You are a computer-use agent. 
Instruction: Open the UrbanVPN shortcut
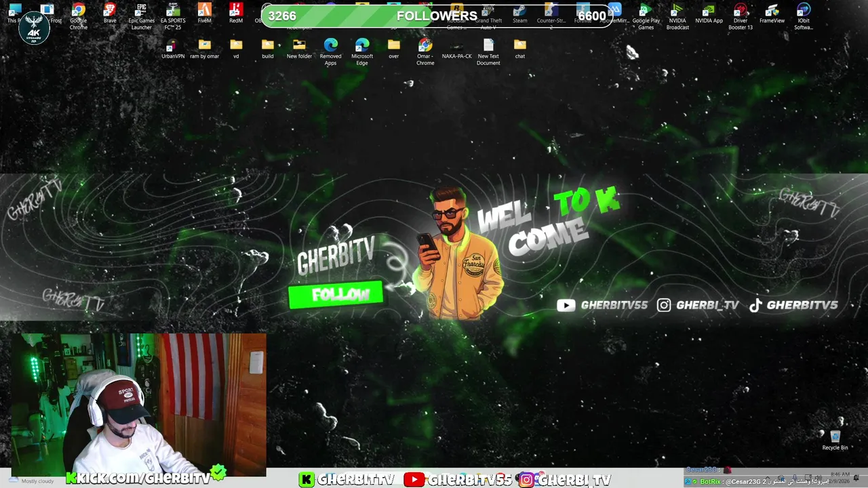click(173, 49)
